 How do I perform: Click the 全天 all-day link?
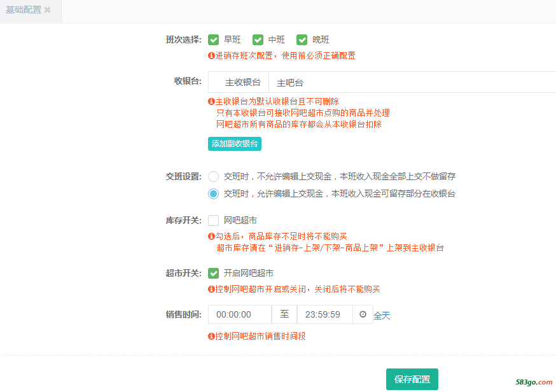pyautogui.click(x=382, y=316)
